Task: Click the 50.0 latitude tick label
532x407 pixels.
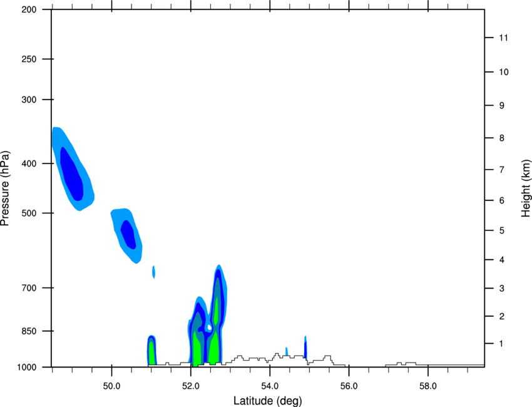Action: coord(111,386)
